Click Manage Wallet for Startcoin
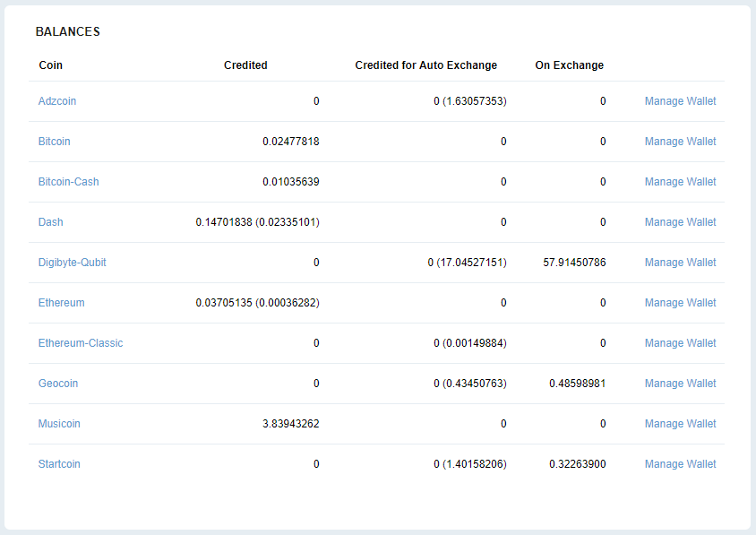 point(680,464)
